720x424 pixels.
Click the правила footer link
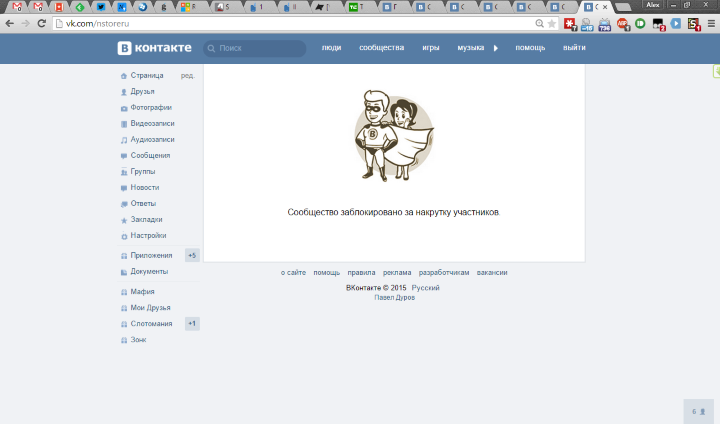(361, 273)
